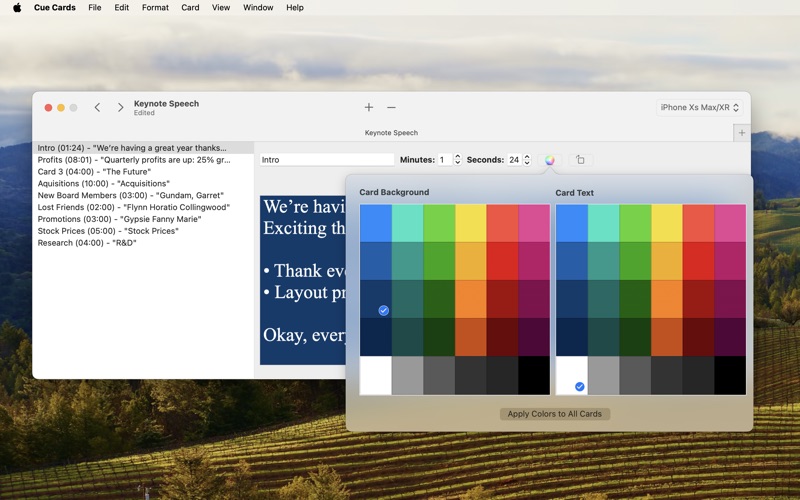The width and height of the screenshot is (800, 500).
Task: Select the New Board Members (03:00) row
Action: click(x=143, y=195)
